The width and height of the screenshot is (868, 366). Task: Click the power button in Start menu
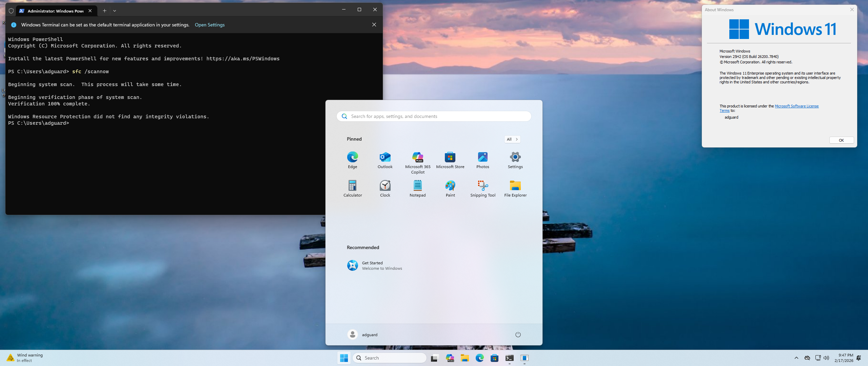pos(518,334)
